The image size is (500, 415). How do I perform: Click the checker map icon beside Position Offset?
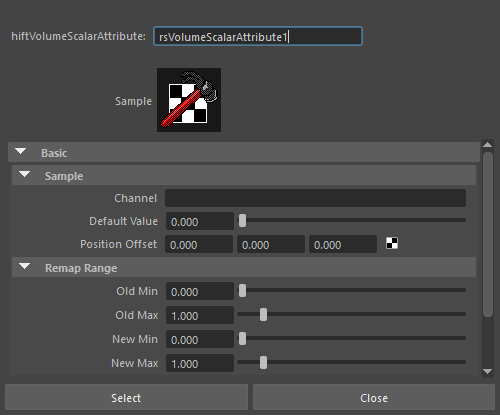click(392, 243)
